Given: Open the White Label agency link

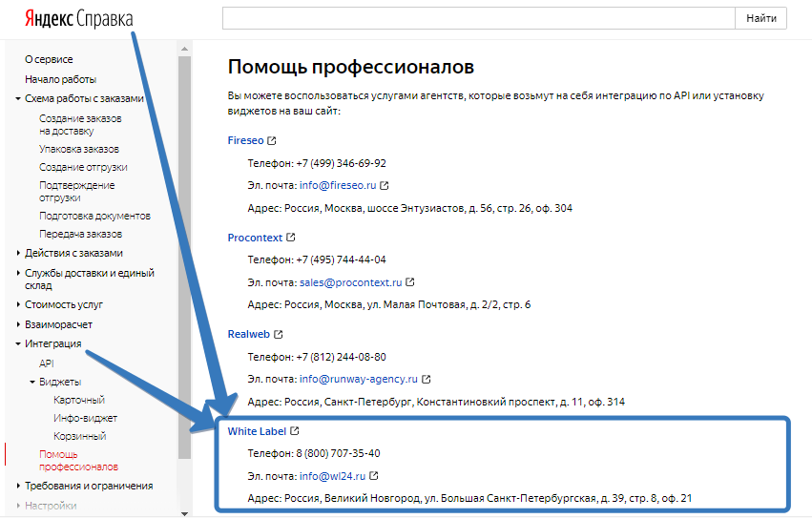Looking at the screenshot, I should pyautogui.click(x=257, y=431).
